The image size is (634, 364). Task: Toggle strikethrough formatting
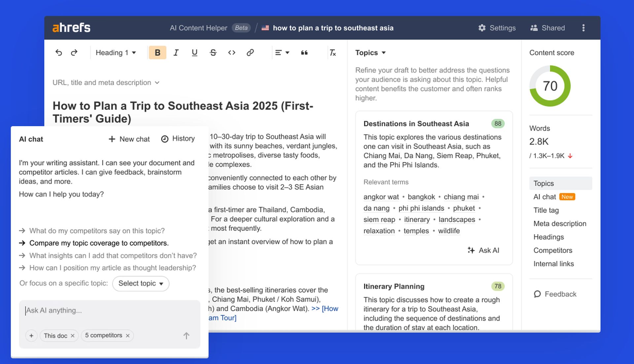[213, 53]
